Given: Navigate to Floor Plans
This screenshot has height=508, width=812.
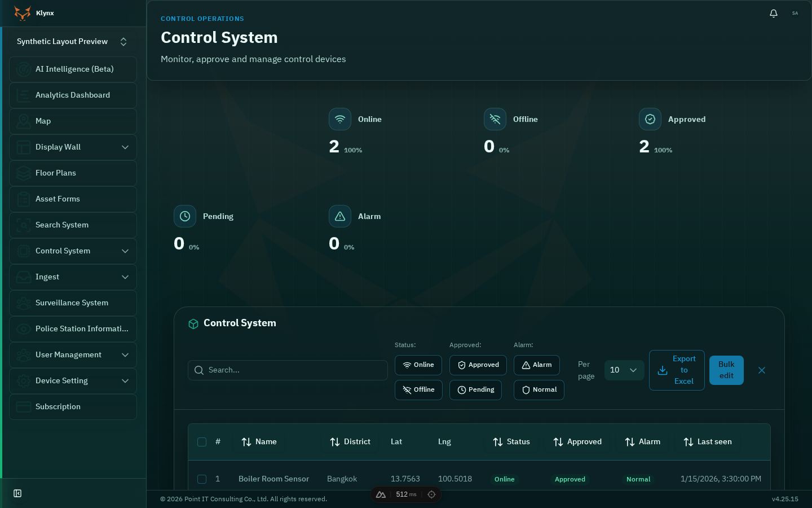Looking at the screenshot, I should coord(73,173).
